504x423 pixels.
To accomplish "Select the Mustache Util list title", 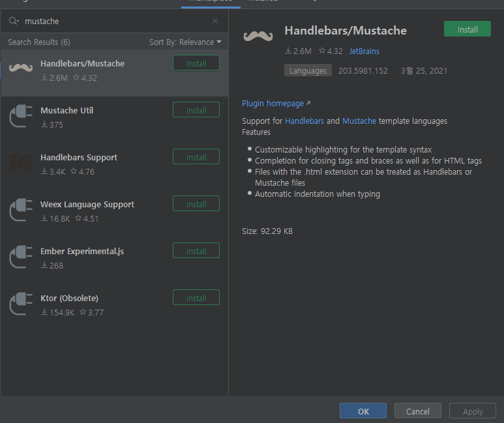I will 67,111.
